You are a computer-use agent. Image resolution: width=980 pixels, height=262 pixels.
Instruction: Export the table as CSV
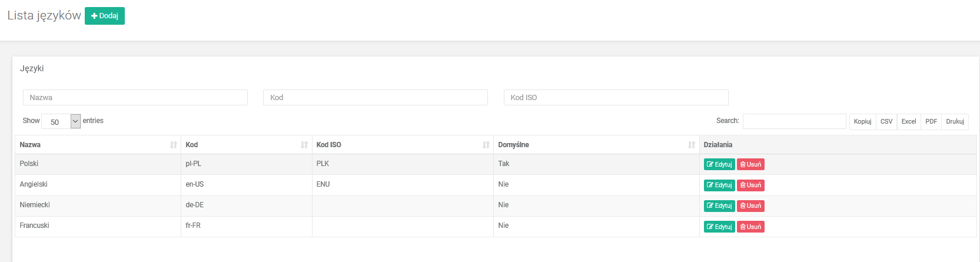(886, 121)
